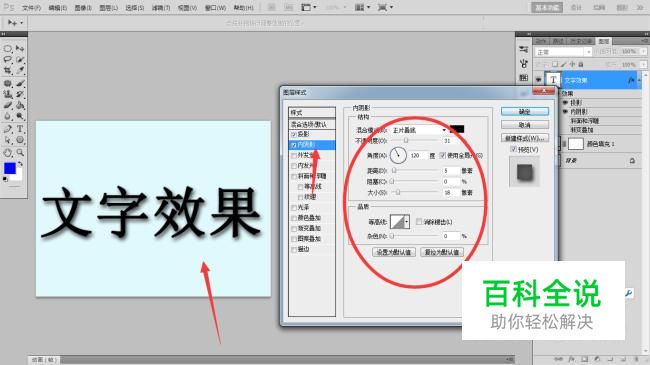Image resolution: width=650 pixels, height=365 pixels.
Task: Open the 文件(F) File menu
Action: tap(32, 8)
